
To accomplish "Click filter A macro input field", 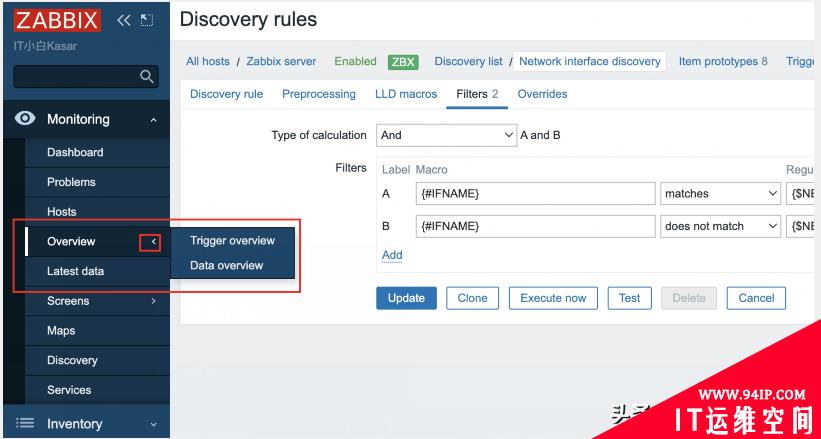I will [x=536, y=193].
